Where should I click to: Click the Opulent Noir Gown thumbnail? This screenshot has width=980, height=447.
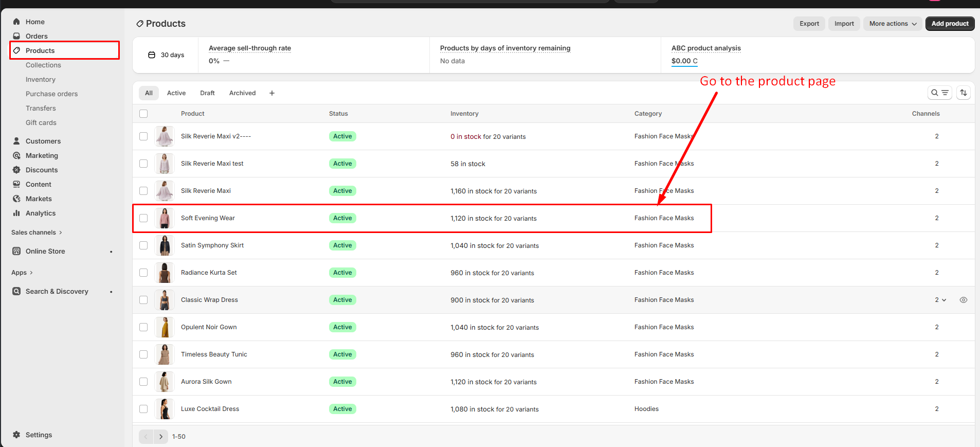click(165, 327)
